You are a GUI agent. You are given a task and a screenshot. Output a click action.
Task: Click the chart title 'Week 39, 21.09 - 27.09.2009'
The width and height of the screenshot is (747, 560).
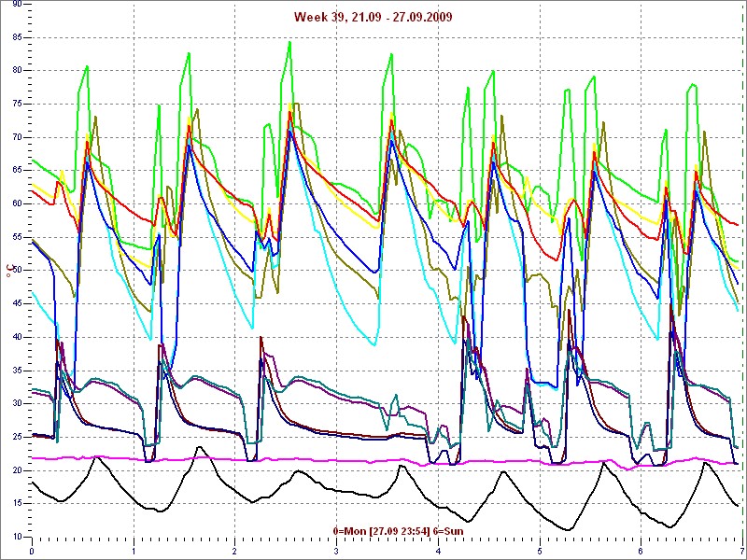[x=373, y=17]
